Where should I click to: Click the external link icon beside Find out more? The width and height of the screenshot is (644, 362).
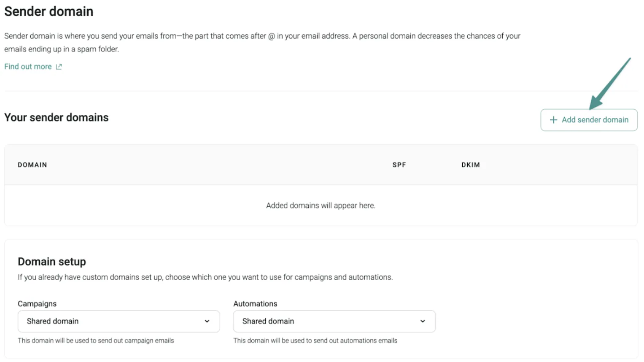pos(59,67)
